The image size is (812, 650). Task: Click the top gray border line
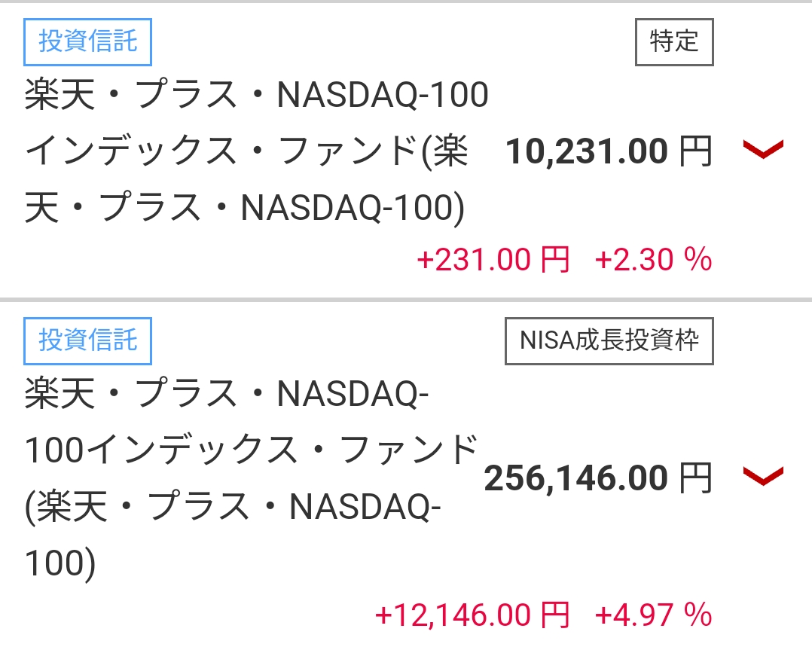coord(406,2)
